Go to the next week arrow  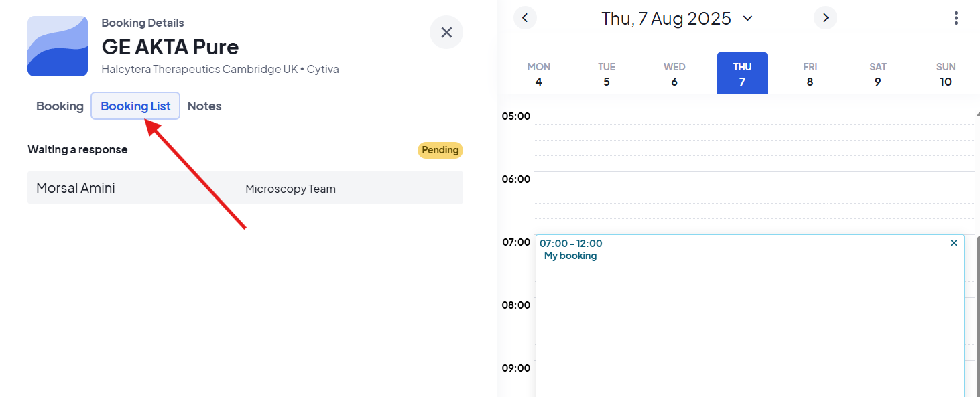pos(825,18)
